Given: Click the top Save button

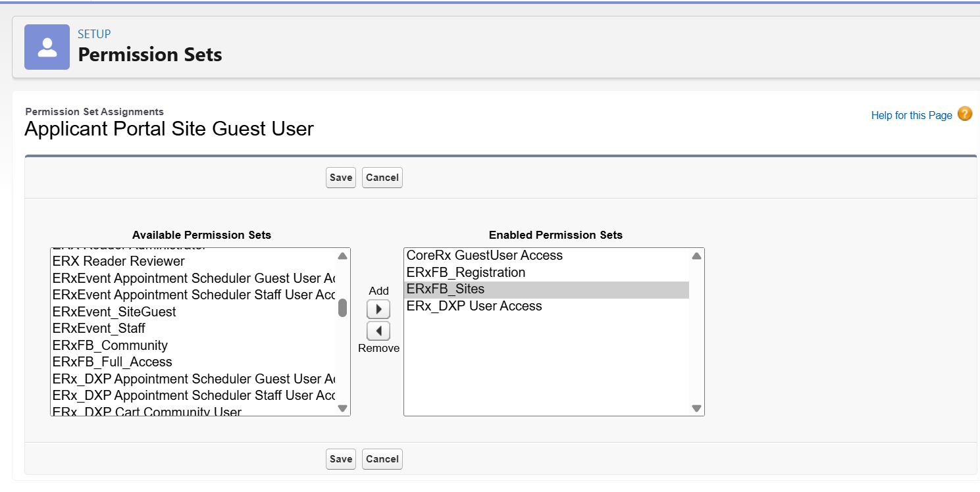Looking at the screenshot, I should [340, 178].
